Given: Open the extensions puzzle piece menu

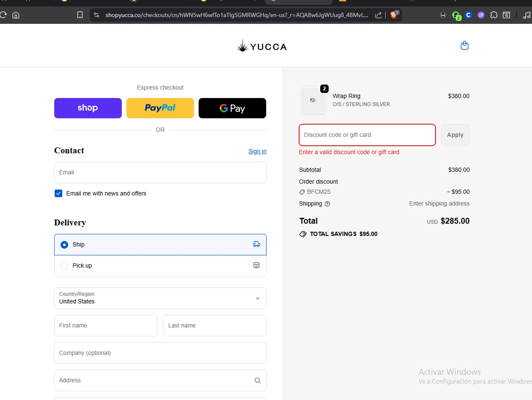Looking at the screenshot, I should click(x=494, y=15).
